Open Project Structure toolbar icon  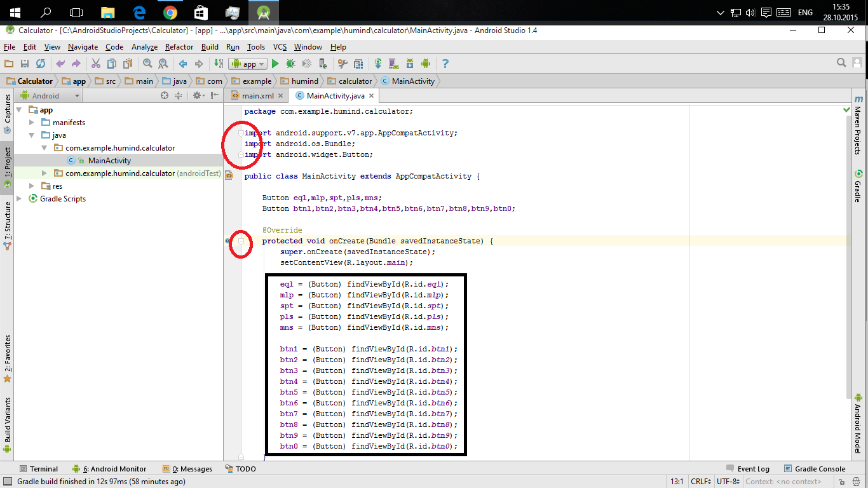tap(358, 64)
